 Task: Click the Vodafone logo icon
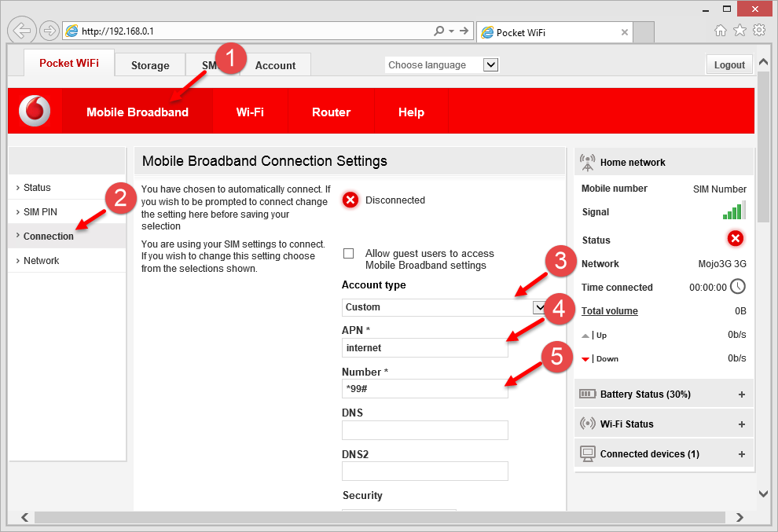pos(35,110)
